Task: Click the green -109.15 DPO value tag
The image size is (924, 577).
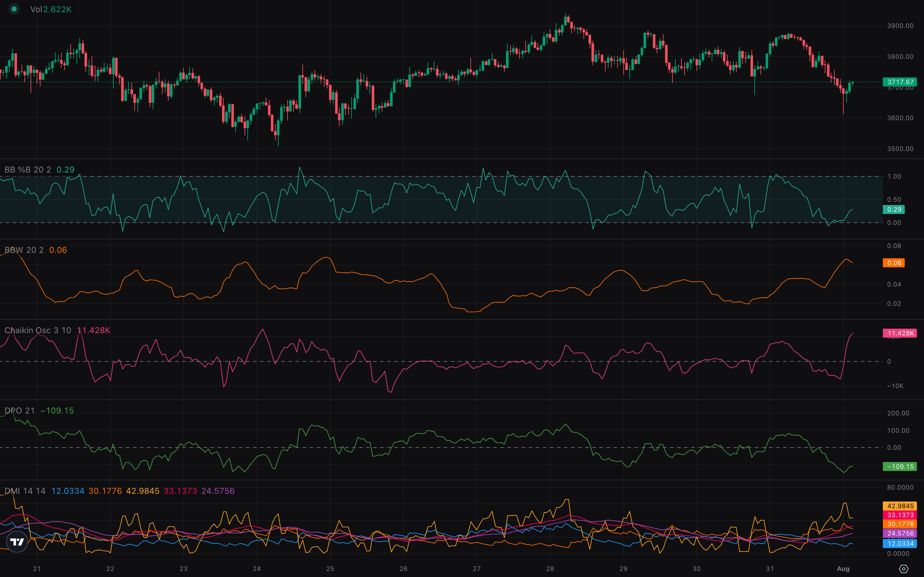Action: (900, 466)
